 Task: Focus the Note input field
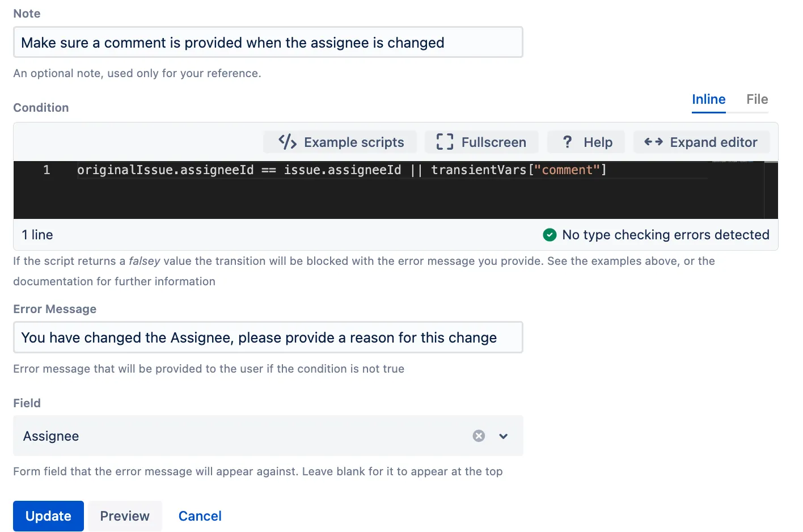[x=268, y=43]
